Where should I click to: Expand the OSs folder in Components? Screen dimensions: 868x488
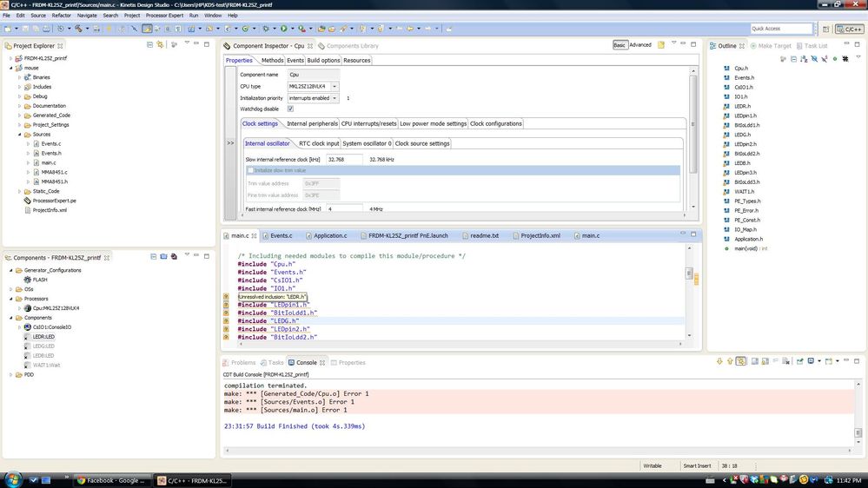[x=11, y=289]
